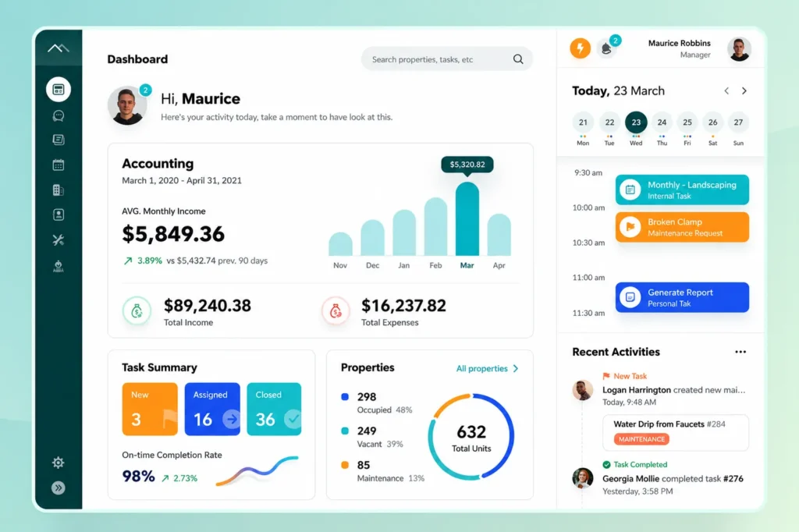Open the buildings sidebar icon
The image size is (799, 532).
click(x=59, y=190)
